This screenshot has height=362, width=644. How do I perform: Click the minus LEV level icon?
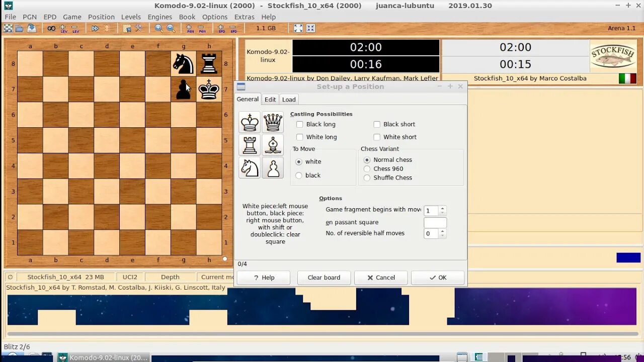pos(75,28)
